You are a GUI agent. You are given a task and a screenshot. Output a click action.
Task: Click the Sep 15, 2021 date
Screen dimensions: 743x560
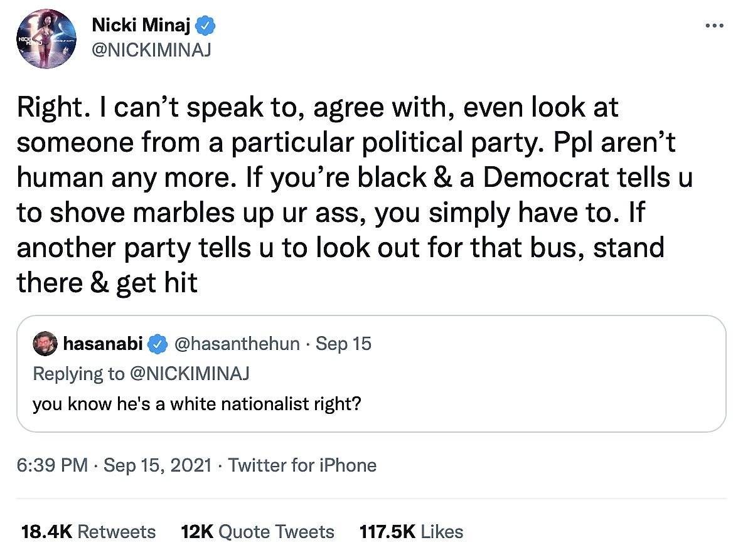click(x=159, y=465)
